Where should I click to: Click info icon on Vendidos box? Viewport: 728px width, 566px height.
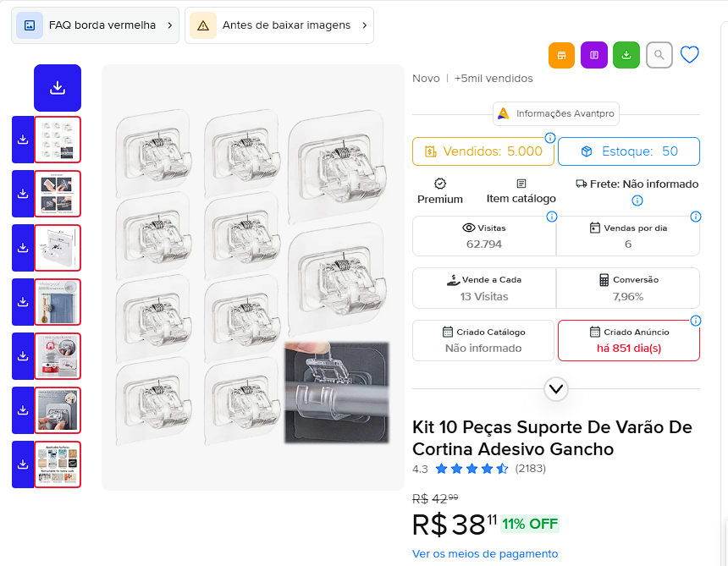coord(550,138)
